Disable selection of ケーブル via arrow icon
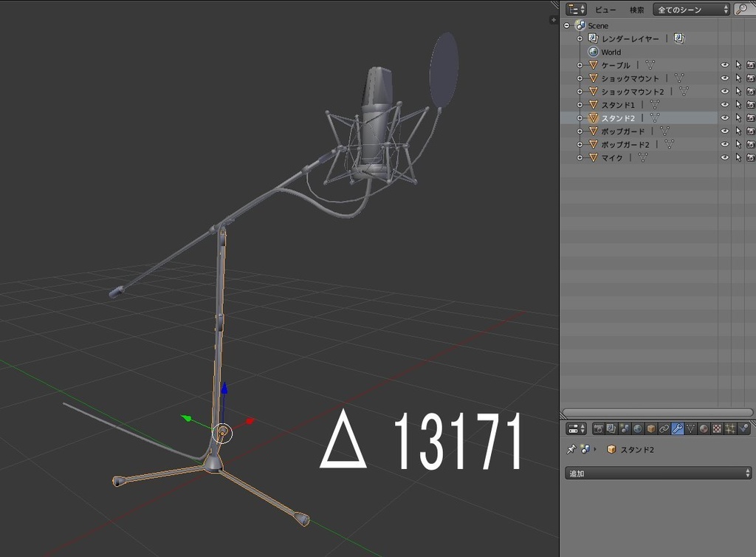The image size is (756, 557). coord(738,64)
